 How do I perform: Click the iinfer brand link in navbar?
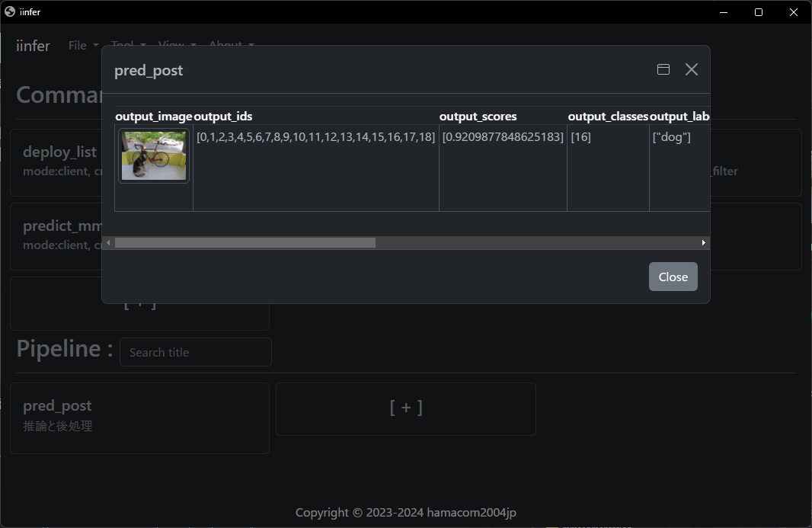click(33, 46)
